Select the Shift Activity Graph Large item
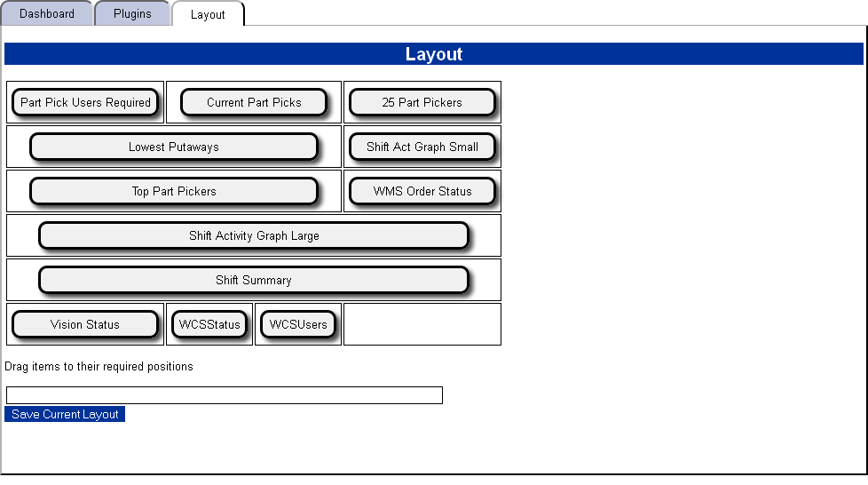Image resolution: width=868 pixels, height=485 pixels. coord(254,235)
